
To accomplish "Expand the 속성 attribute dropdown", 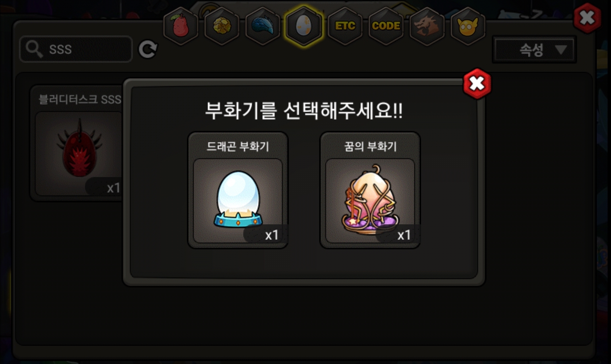I will tap(534, 50).
